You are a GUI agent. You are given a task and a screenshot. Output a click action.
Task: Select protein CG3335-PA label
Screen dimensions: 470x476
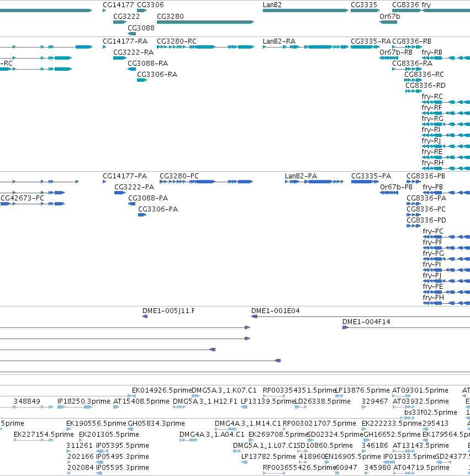pos(371,176)
